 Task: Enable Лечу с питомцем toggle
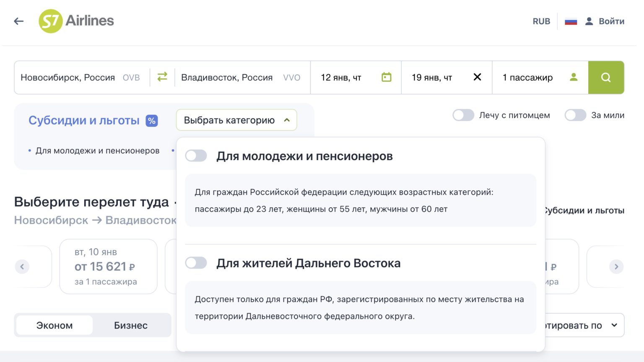(463, 115)
